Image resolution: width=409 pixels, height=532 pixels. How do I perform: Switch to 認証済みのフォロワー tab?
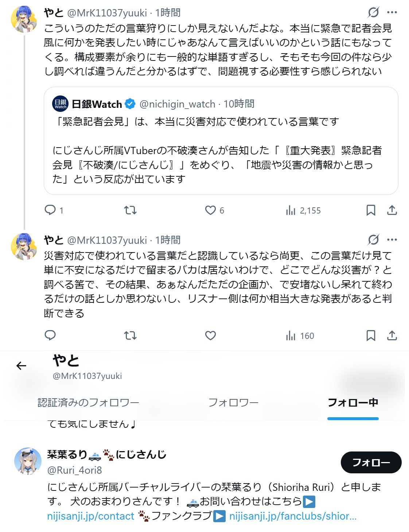pos(89,403)
